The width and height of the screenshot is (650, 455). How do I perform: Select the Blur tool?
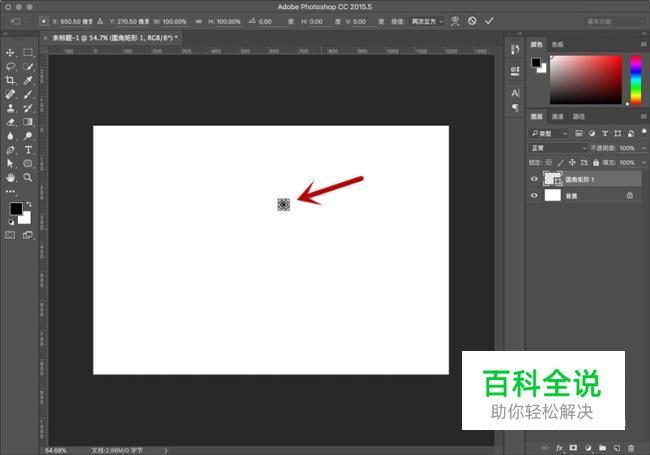click(10, 136)
